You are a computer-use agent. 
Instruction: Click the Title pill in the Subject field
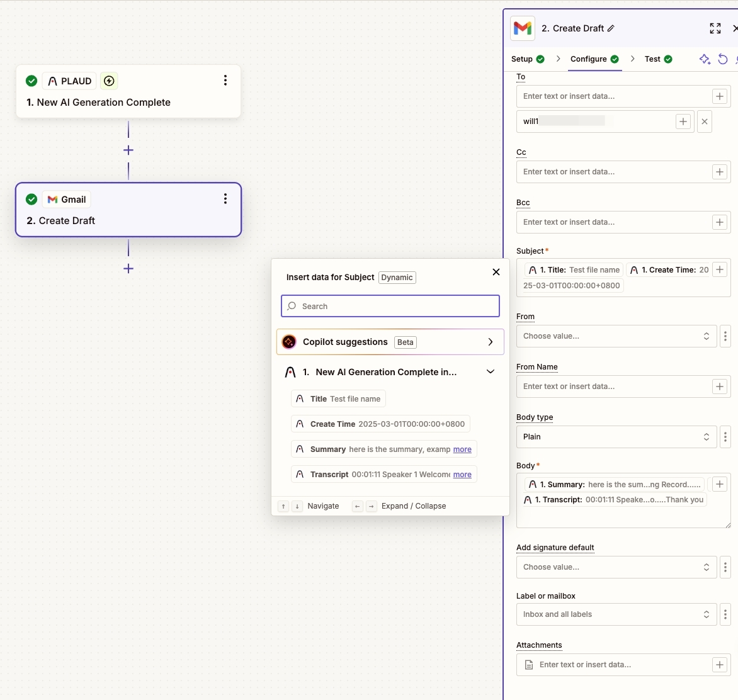point(574,270)
